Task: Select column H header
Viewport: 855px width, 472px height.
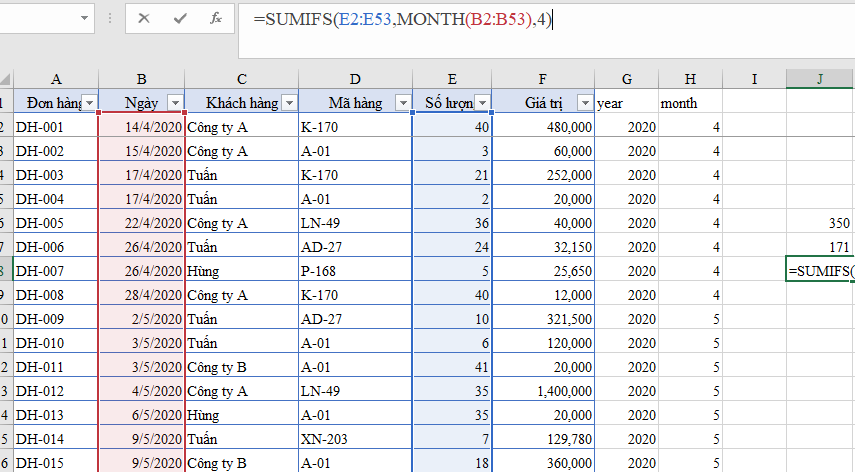Action: click(x=690, y=79)
